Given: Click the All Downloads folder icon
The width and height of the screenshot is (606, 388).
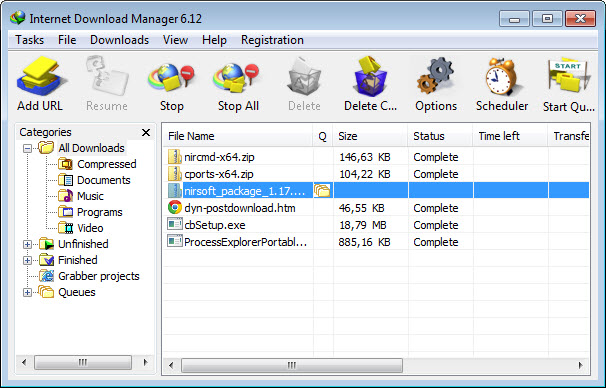Looking at the screenshot, I should (x=46, y=148).
